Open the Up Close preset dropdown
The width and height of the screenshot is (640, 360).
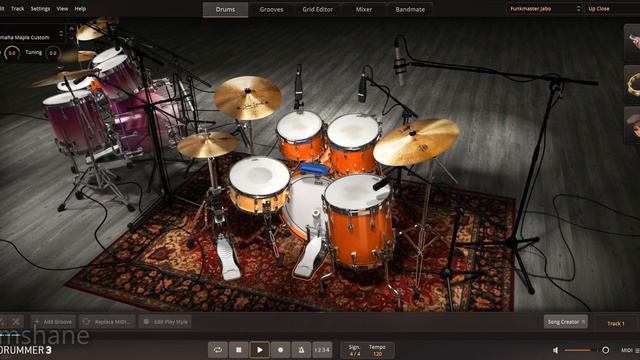tap(612, 9)
